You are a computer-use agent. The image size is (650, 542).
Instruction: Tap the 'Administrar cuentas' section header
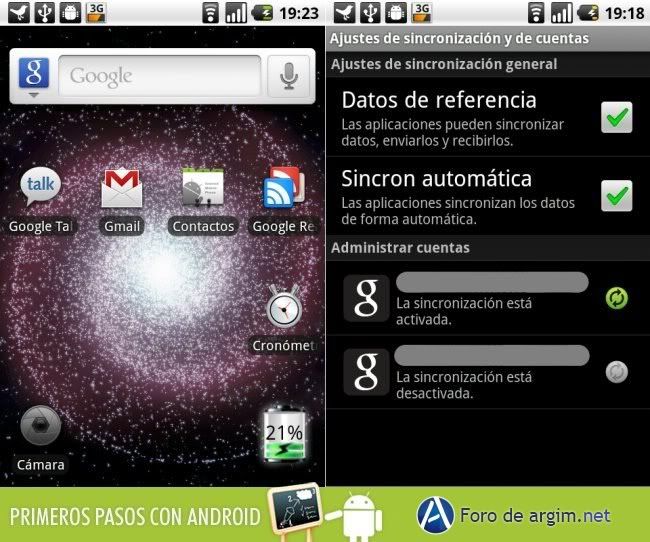400,248
